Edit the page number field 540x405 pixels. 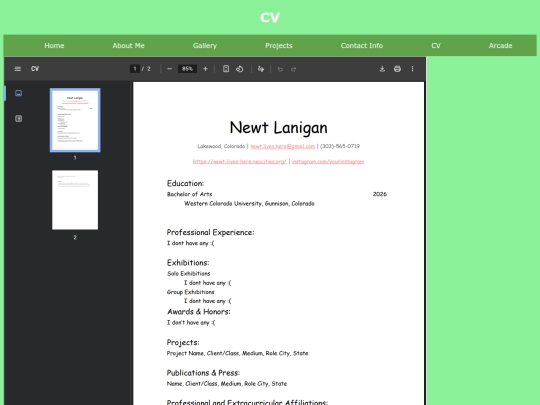[135, 69]
